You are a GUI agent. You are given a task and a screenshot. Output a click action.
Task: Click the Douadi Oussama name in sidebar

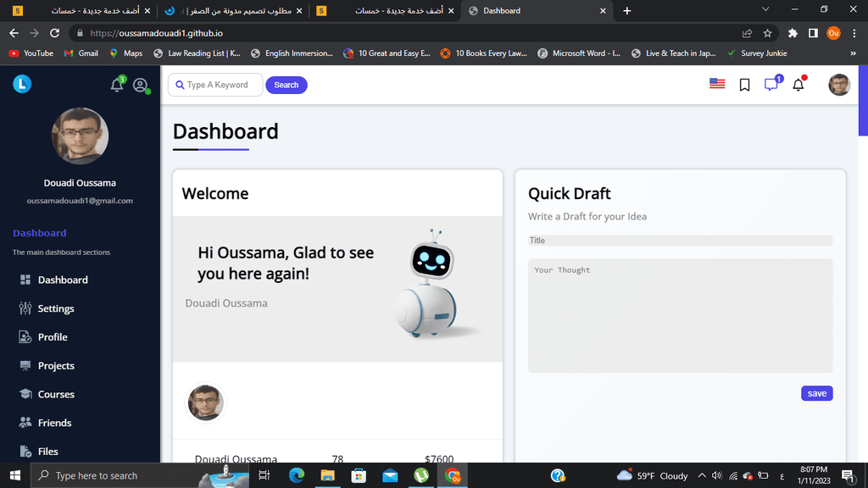80,183
